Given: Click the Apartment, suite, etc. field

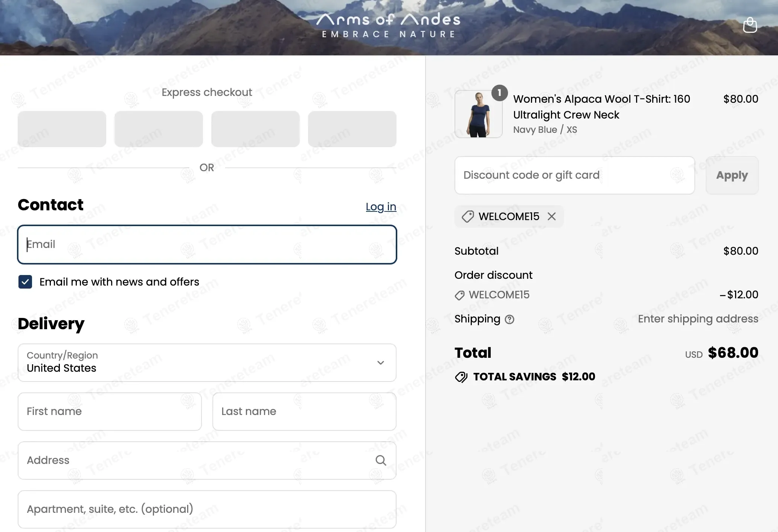Looking at the screenshot, I should click(206, 509).
